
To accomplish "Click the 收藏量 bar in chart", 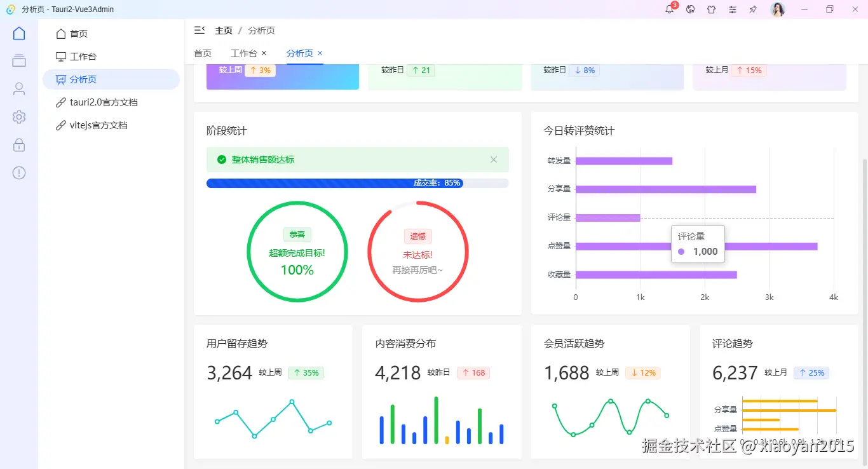I will point(656,275).
